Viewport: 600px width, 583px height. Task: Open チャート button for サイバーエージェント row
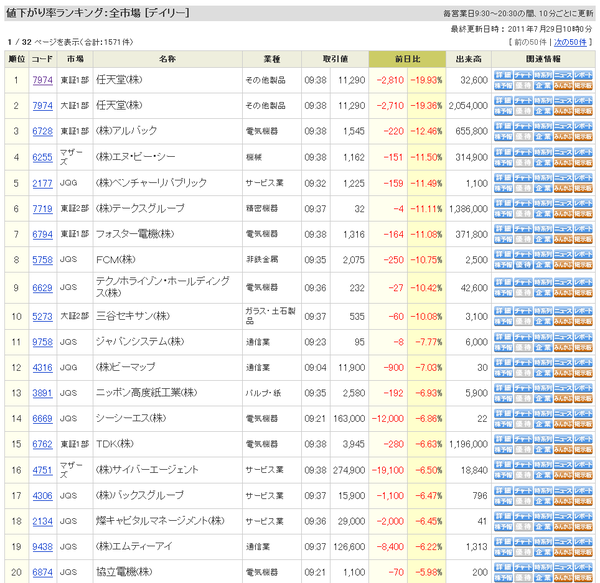coord(523,465)
